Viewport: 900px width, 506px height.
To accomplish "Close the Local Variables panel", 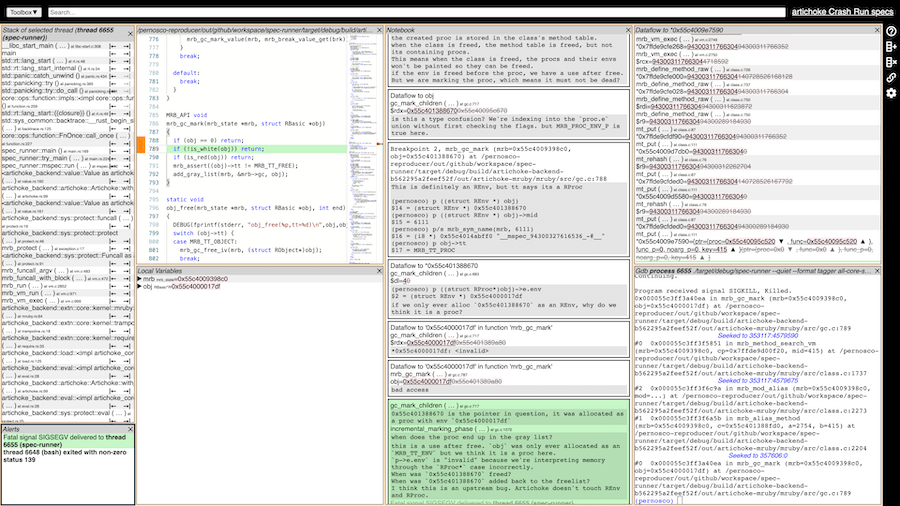I will 379,271.
